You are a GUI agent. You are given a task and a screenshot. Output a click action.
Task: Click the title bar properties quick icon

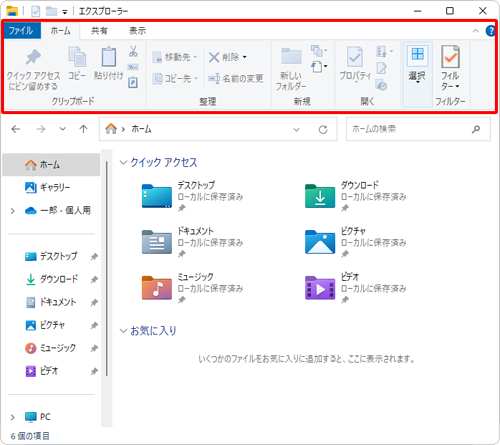coord(35,11)
